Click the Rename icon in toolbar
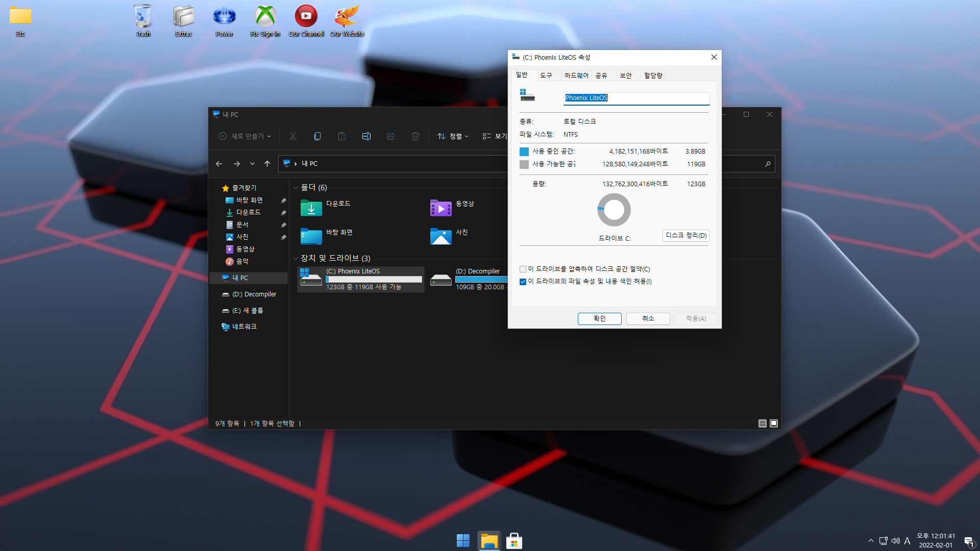This screenshot has width=980, height=551. point(366,136)
